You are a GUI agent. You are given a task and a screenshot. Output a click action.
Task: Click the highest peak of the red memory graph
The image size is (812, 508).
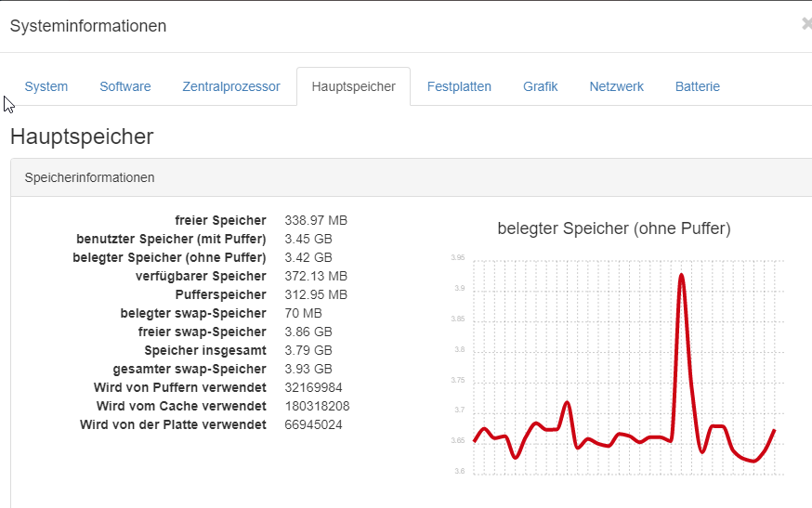(682, 275)
